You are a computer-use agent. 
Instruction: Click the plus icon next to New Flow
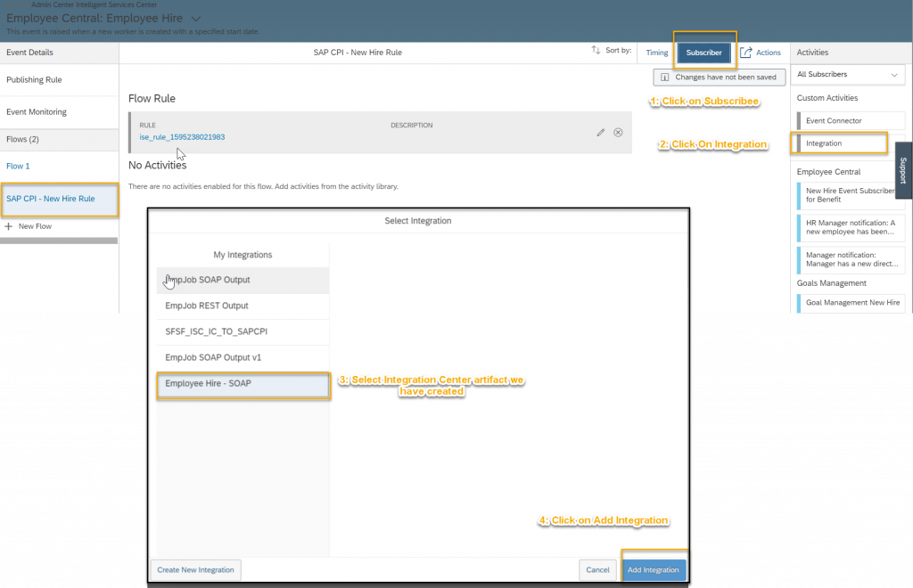point(8,226)
